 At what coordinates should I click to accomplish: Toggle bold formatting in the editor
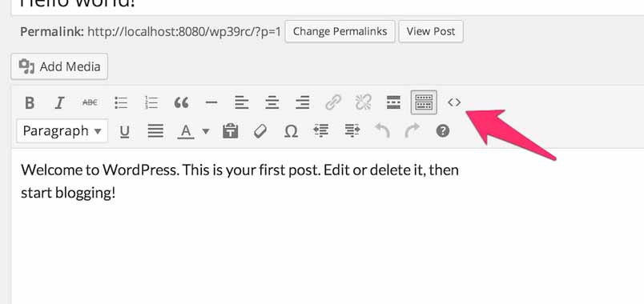click(x=29, y=102)
